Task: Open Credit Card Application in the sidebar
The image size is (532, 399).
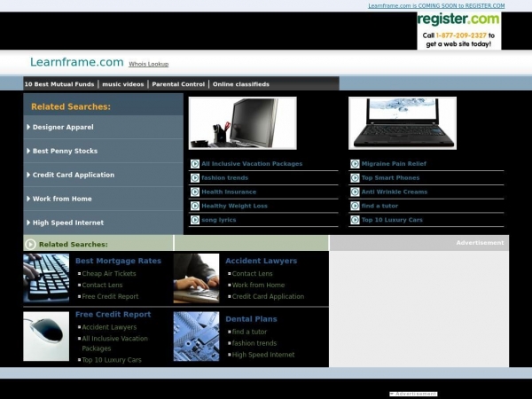Action: (x=74, y=175)
